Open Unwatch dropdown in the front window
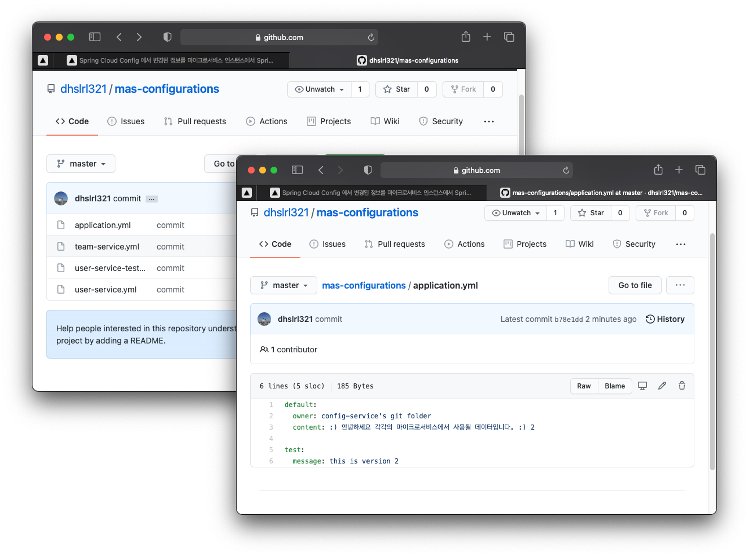This screenshot has height=556, width=748. point(516,213)
